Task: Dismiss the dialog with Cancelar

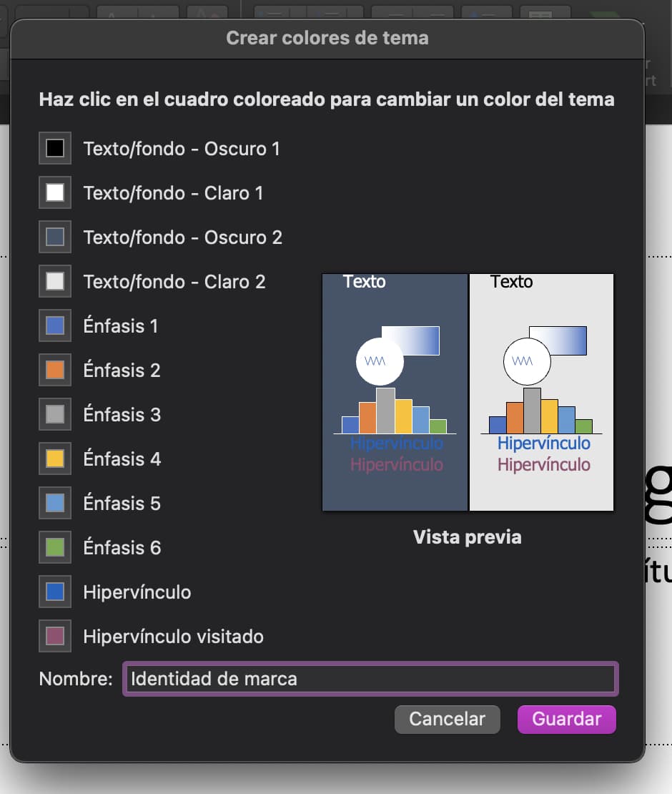Action: 447,719
